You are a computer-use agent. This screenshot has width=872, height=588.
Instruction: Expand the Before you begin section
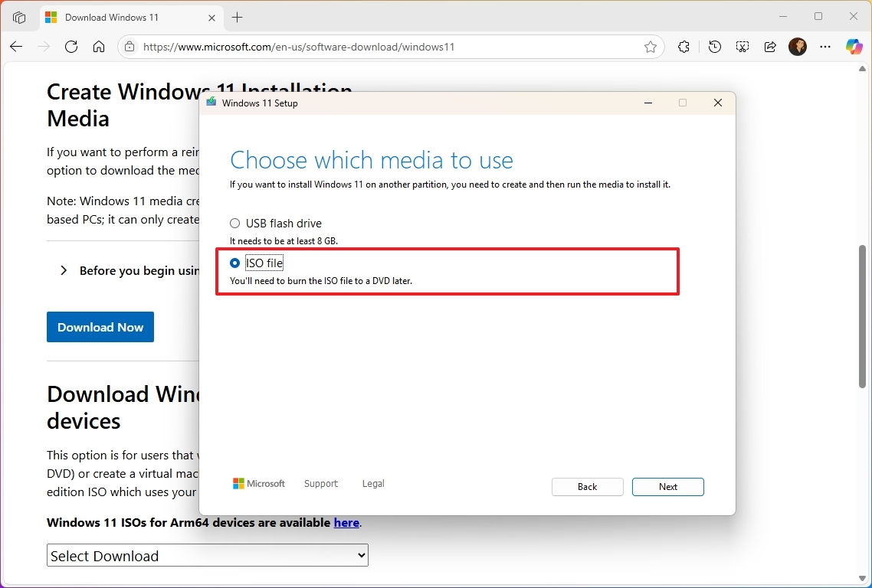64,270
